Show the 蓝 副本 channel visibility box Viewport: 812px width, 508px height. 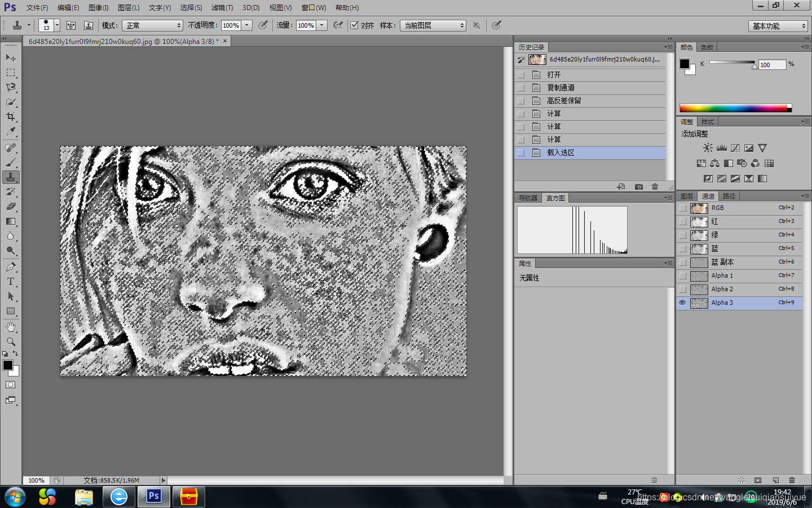[x=682, y=262]
